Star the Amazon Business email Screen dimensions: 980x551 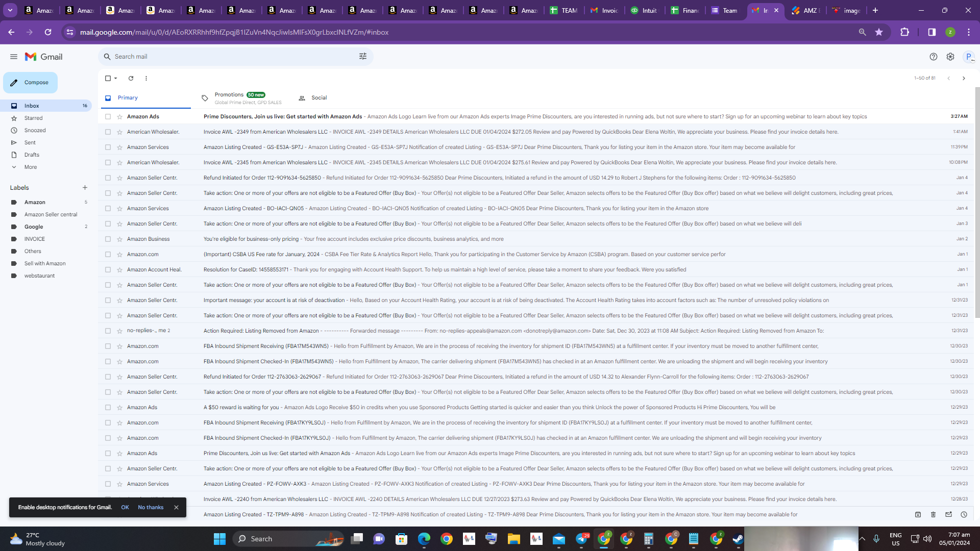[x=119, y=239]
